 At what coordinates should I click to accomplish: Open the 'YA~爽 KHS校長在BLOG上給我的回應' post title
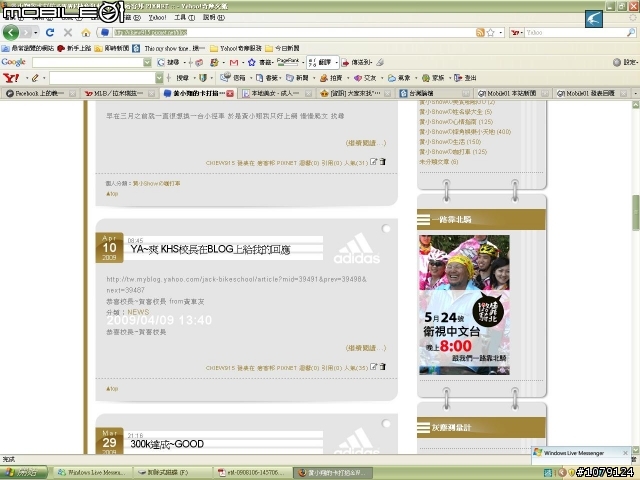pyautogui.click(x=210, y=249)
